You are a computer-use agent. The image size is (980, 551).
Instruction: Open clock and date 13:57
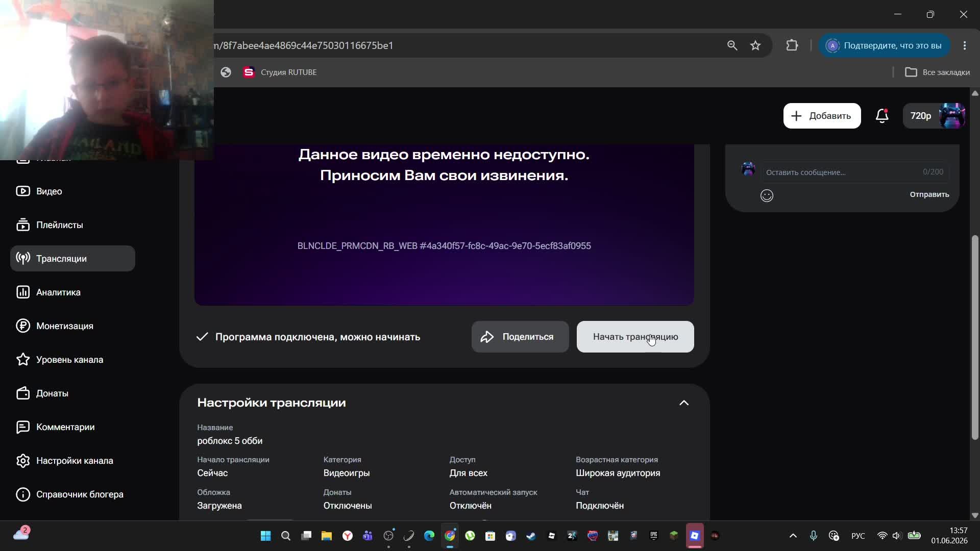[x=949, y=536]
